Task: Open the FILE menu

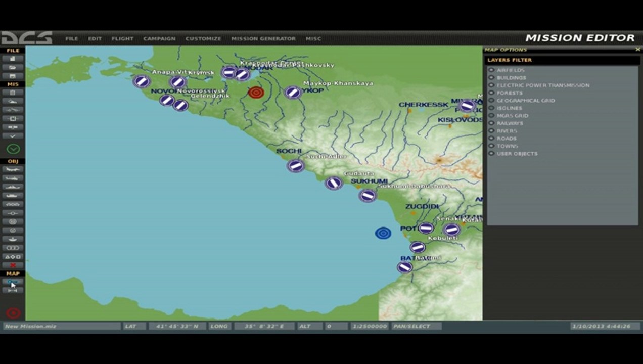Action: click(72, 39)
